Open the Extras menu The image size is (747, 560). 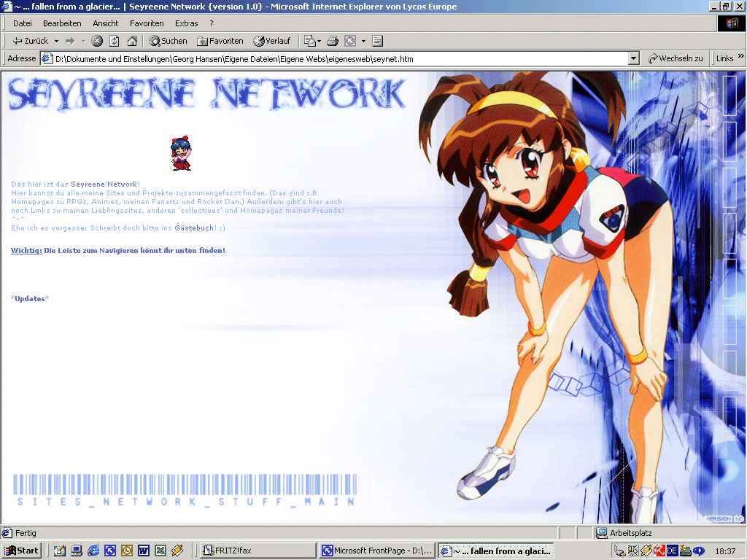point(186,23)
